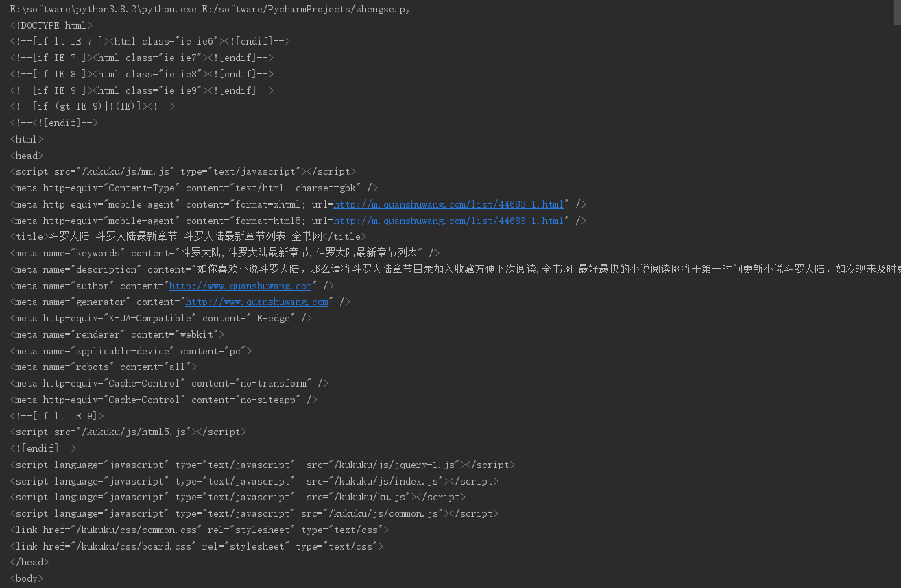Select the "ie ie9" conditional comment line
The height and width of the screenshot is (588, 901).
point(142,90)
